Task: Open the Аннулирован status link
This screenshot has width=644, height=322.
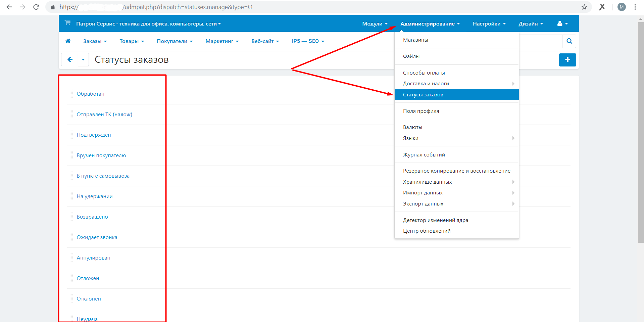Action: 93,258
